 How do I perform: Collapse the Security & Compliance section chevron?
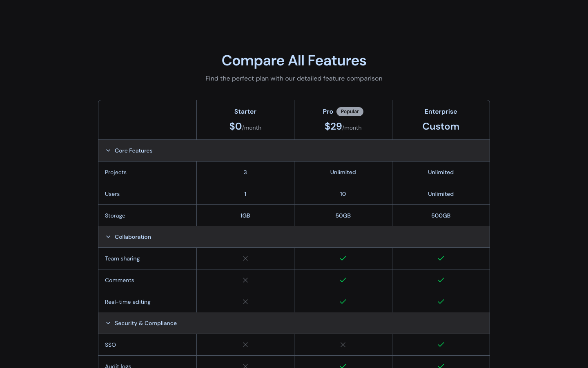108,323
